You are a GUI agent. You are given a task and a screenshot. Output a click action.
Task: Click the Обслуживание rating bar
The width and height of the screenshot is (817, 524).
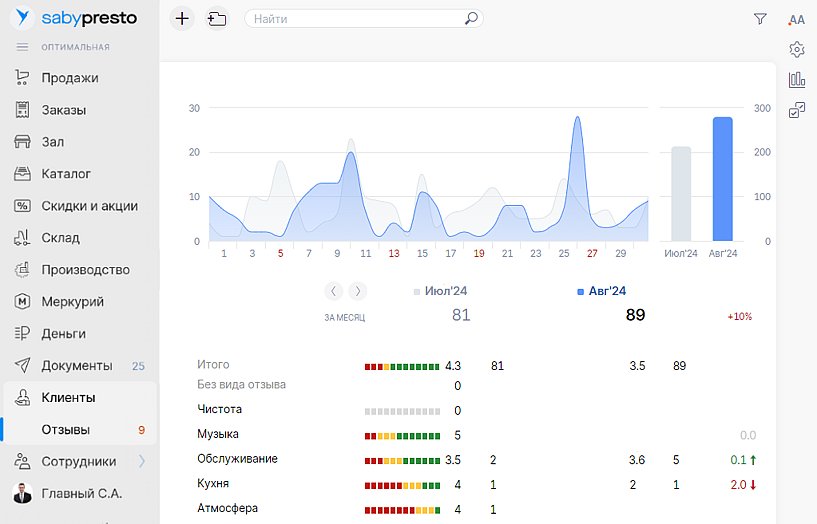tap(402, 460)
